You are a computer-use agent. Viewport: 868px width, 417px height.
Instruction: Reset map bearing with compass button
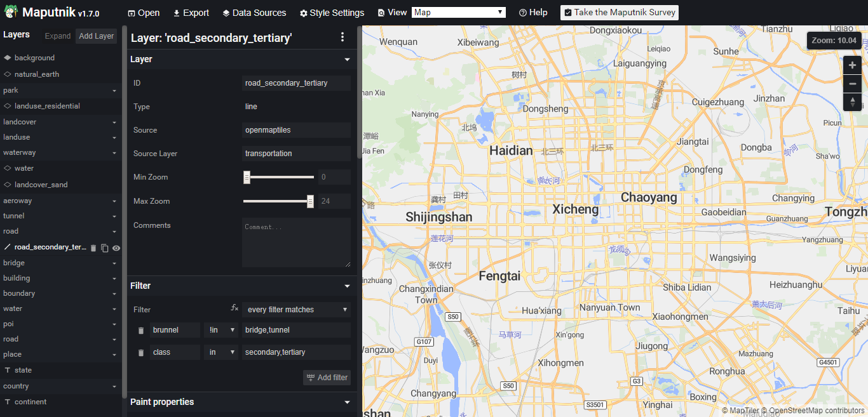click(x=853, y=102)
